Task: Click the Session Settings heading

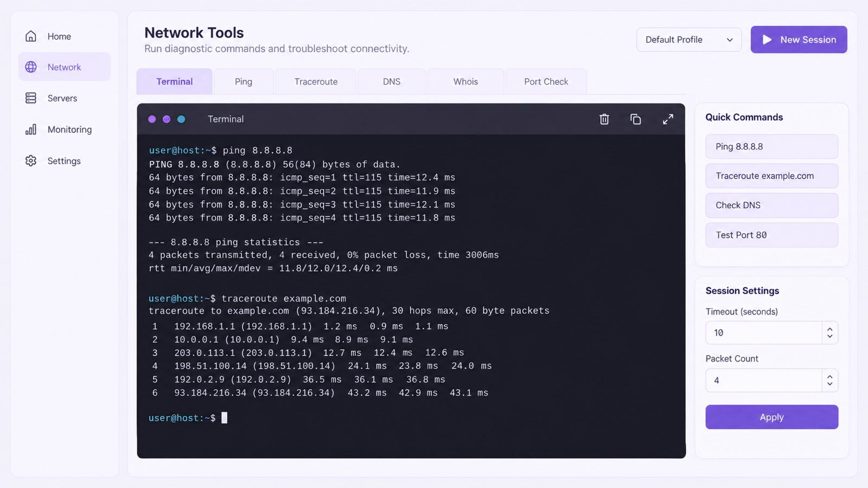Action: click(x=742, y=291)
